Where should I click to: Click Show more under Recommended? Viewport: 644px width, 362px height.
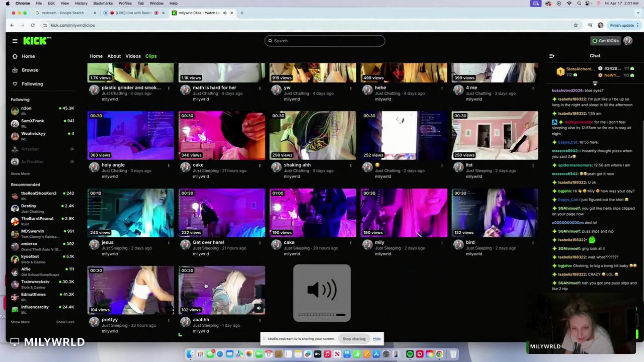[x=20, y=322]
